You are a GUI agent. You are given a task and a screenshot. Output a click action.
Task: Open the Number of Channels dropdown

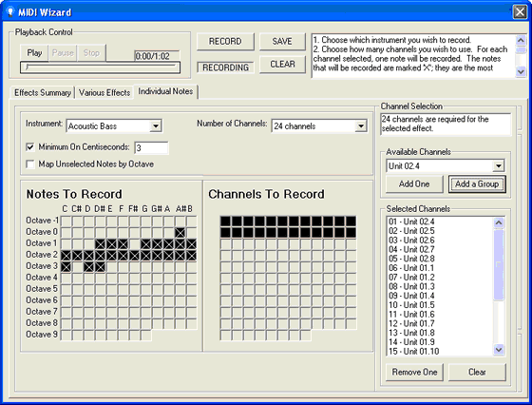[x=319, y=126]
